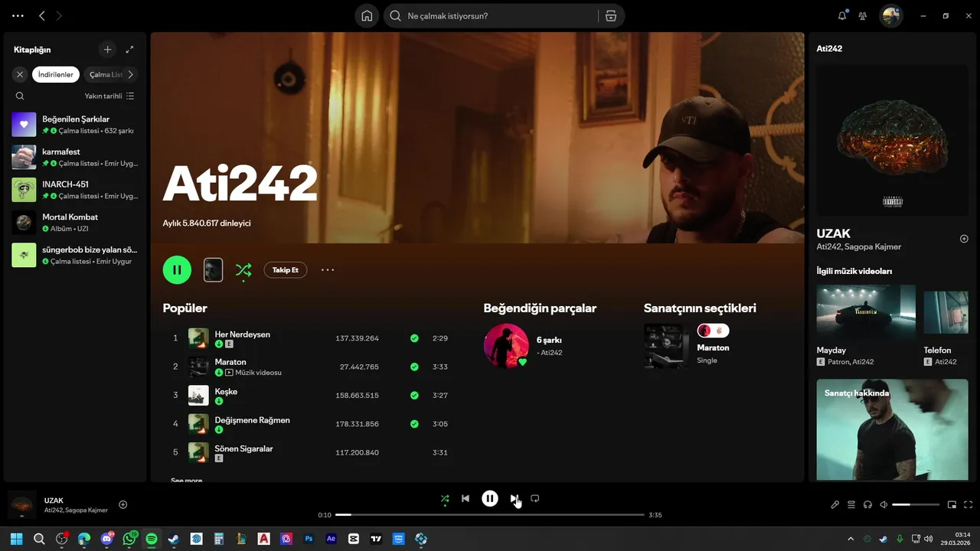
Task: Open the artist's pick thumbnail beside the pause button
Action: point(213,269)
